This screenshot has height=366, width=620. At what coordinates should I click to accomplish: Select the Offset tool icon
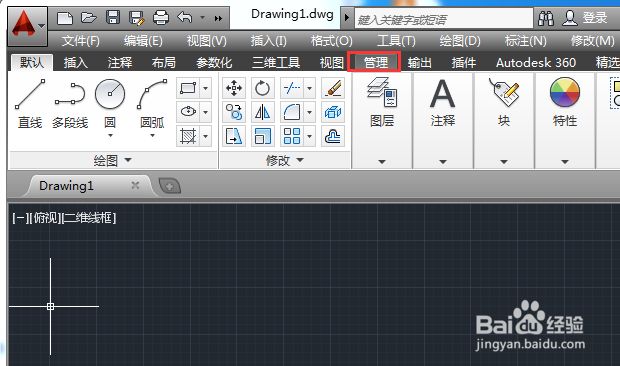333,136
